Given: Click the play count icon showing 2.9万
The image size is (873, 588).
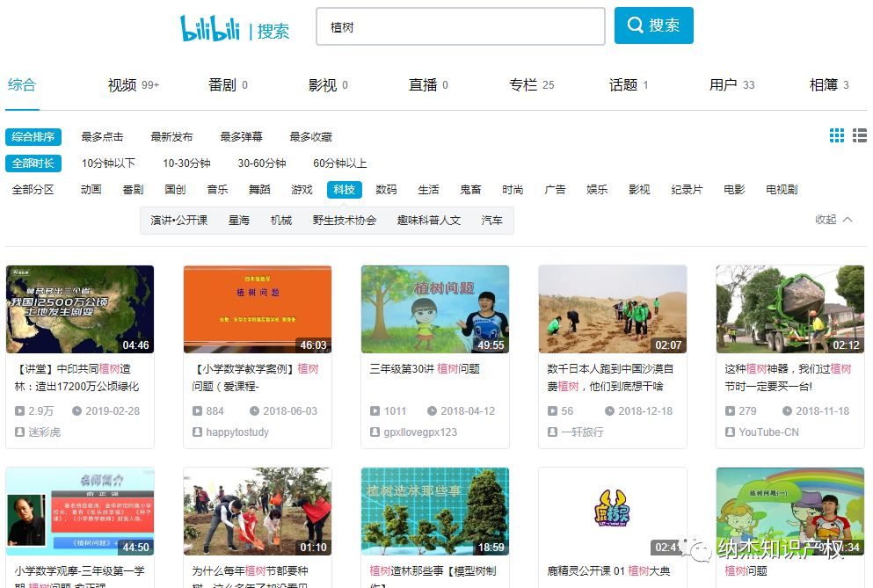Looking at the screenshot, I should click(18, 410).
